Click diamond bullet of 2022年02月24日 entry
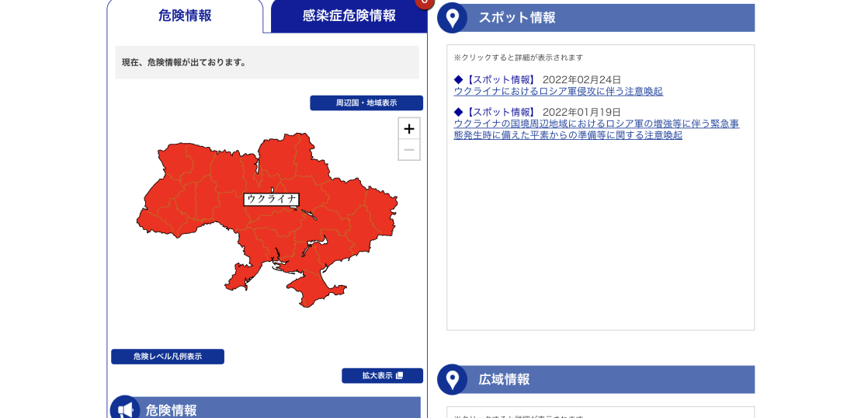Screen dimensions: 868x418 pos(458,79)
